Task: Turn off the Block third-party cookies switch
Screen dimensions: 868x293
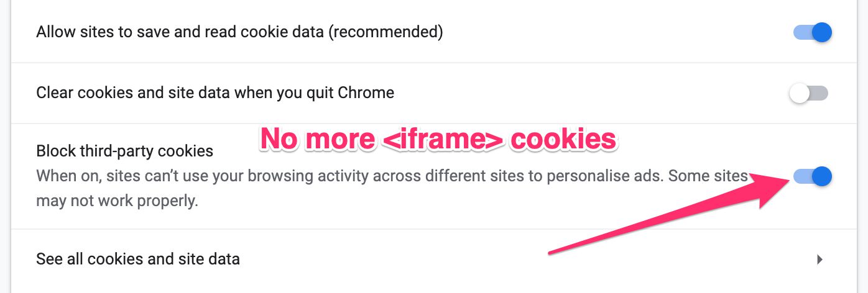Action: pos(813,177)
